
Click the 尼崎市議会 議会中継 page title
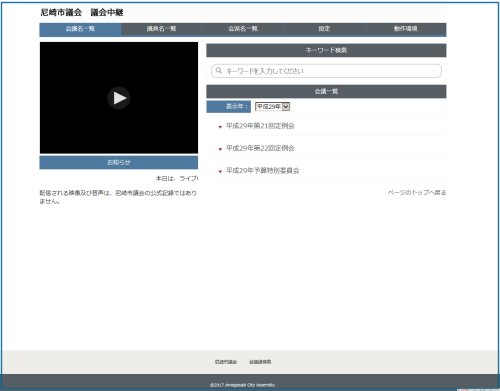pos(82,13)
